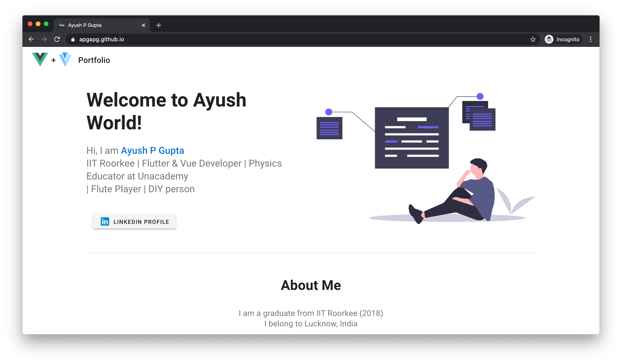The width and height of the screenshot is (622, 364).
Task: Click the Ayush P Gupta name link
Action: coord(152,150)
